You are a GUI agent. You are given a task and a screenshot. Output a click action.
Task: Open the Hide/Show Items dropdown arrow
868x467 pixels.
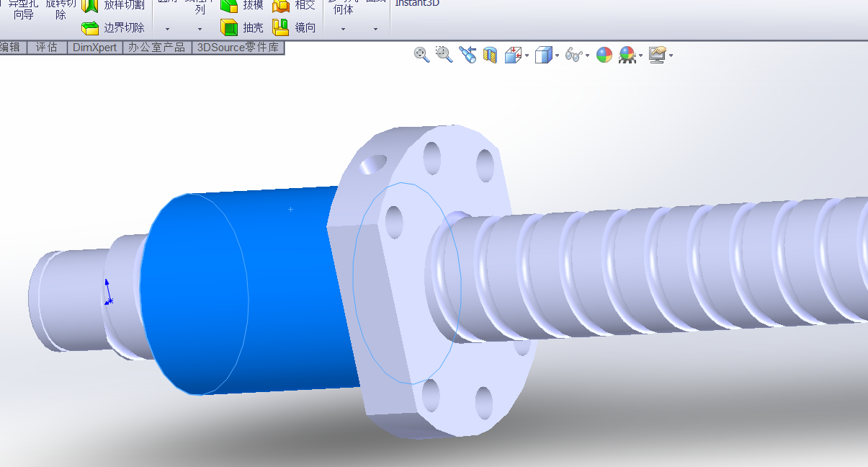click(587, 56)
